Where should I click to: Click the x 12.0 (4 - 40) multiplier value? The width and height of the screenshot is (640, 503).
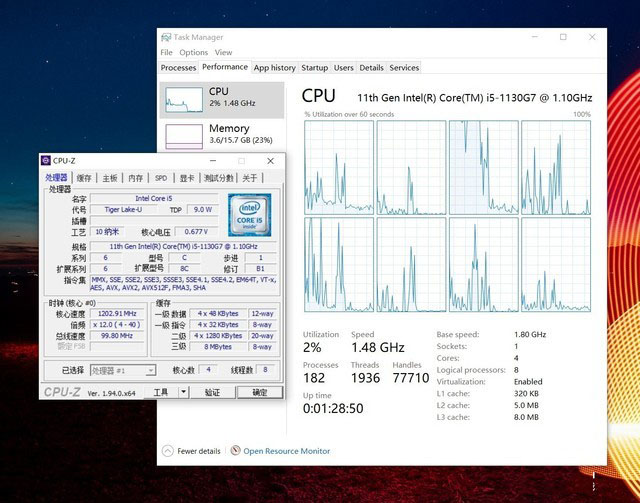click(x=117, y=325)
